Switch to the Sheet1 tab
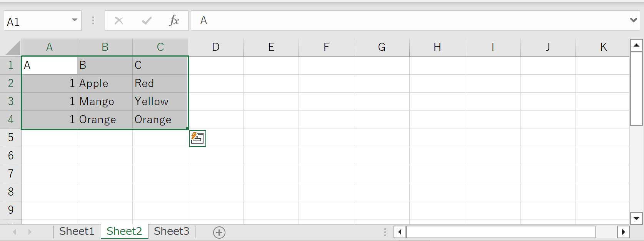This screenshot has height=241, width=644. [x=77, y=231]
